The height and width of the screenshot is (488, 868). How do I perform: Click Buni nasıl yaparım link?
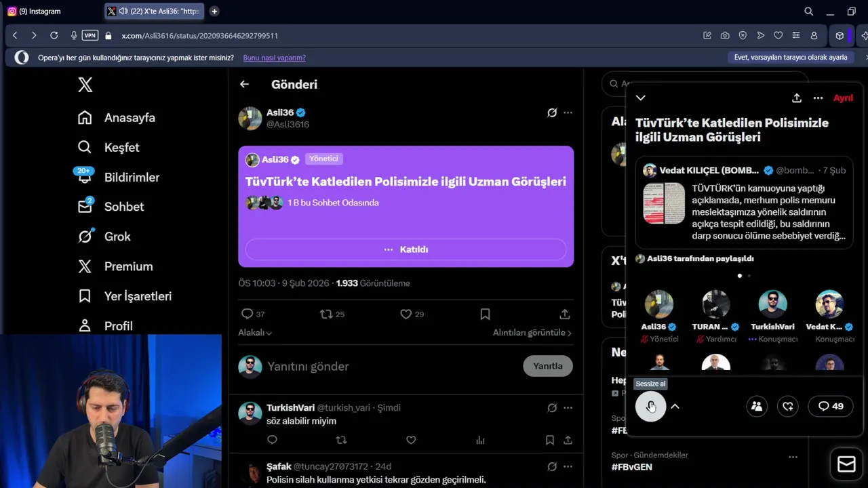point(274,58)
